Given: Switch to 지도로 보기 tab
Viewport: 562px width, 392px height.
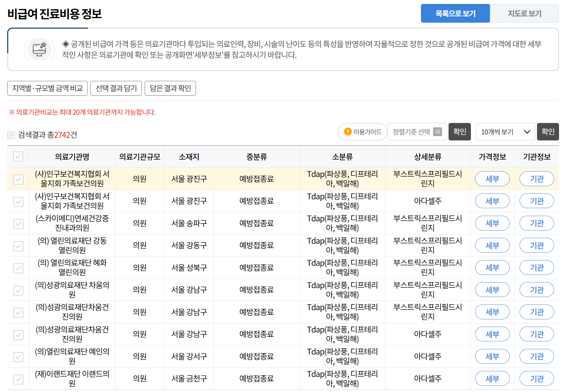Looking at the screenshot, I should [x=525, y=13].
